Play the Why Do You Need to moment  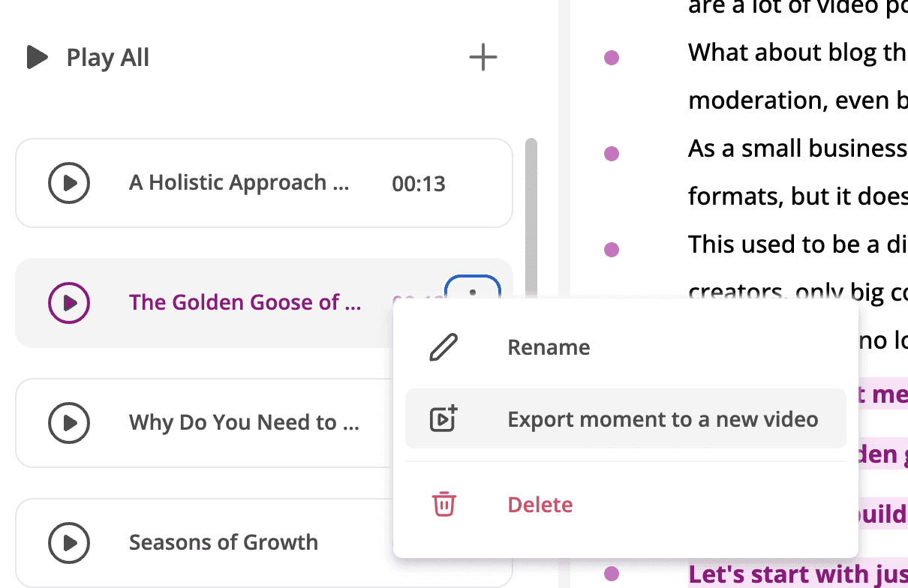click(x=69, y=423)
